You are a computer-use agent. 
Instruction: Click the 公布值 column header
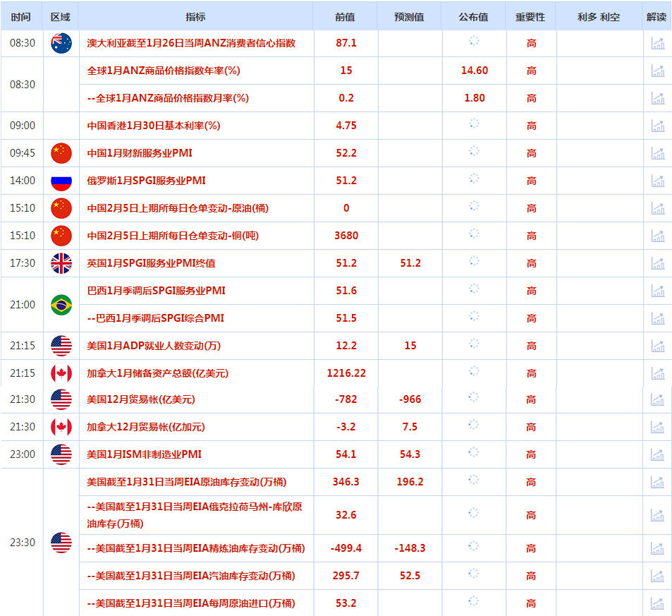click(473, 17)
